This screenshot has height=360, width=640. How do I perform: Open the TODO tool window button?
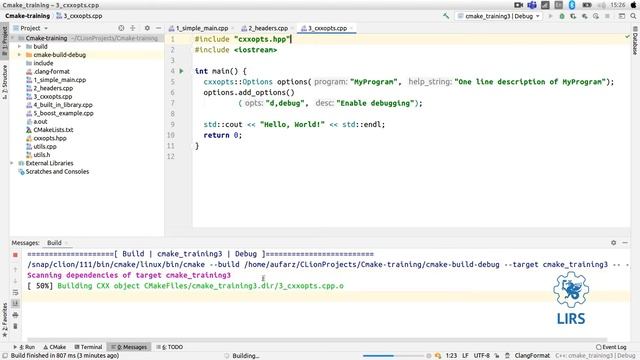click(x=170, y=347)
